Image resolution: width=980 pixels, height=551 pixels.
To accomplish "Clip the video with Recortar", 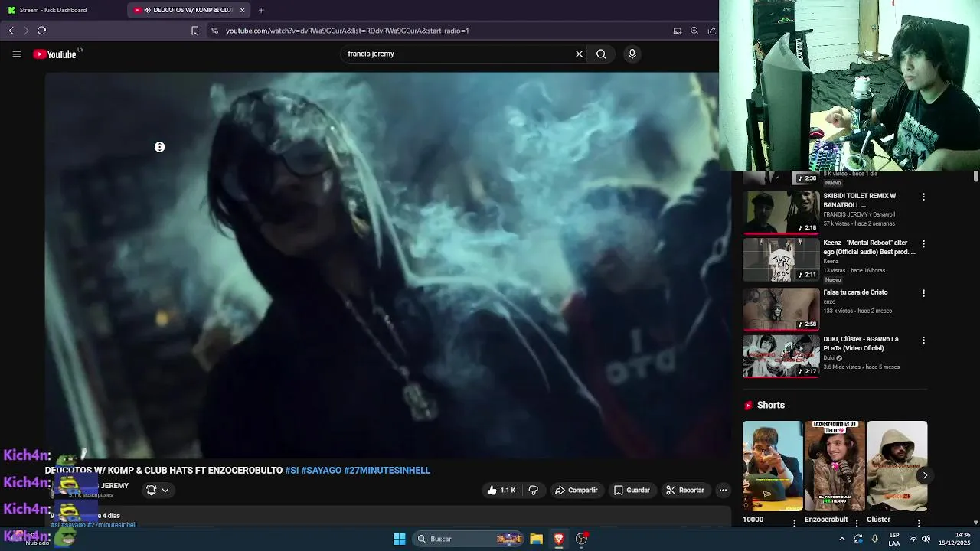I will (684, 490).
